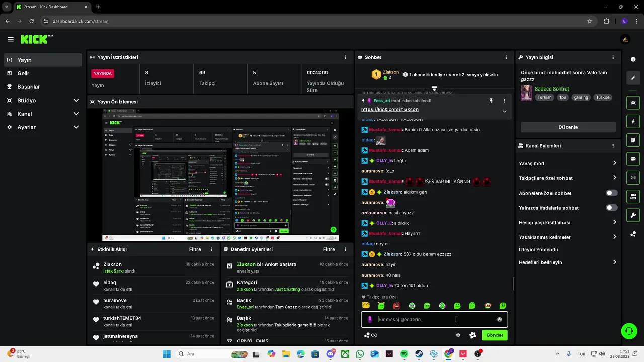Open Filtre in Denetim Eylemleri panel
644x362 pixels.
(x=329, y=249)
